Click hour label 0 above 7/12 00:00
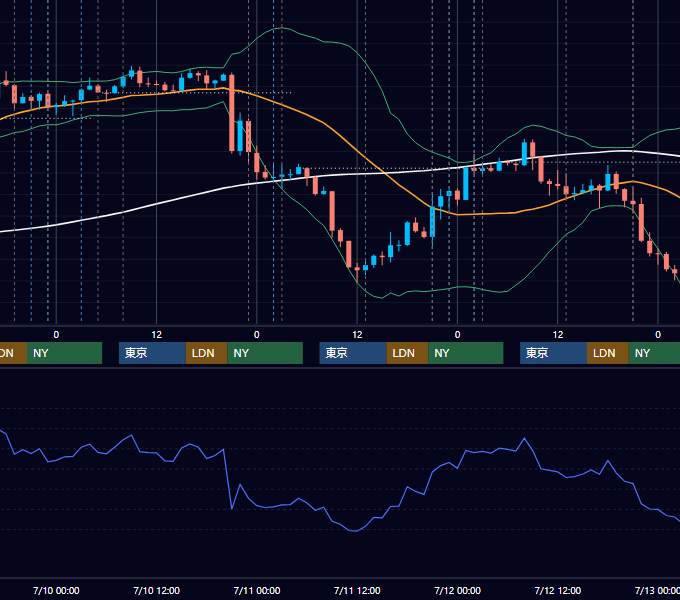 [x=458, y=335]
